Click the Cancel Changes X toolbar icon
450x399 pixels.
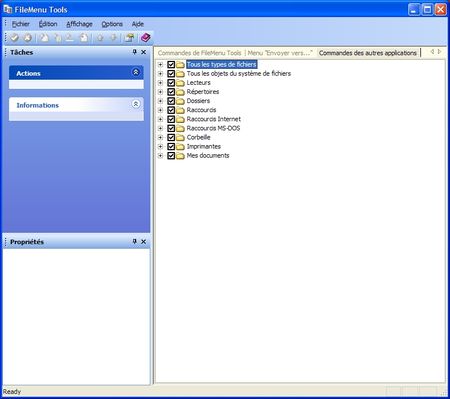[x=28, y=38]
